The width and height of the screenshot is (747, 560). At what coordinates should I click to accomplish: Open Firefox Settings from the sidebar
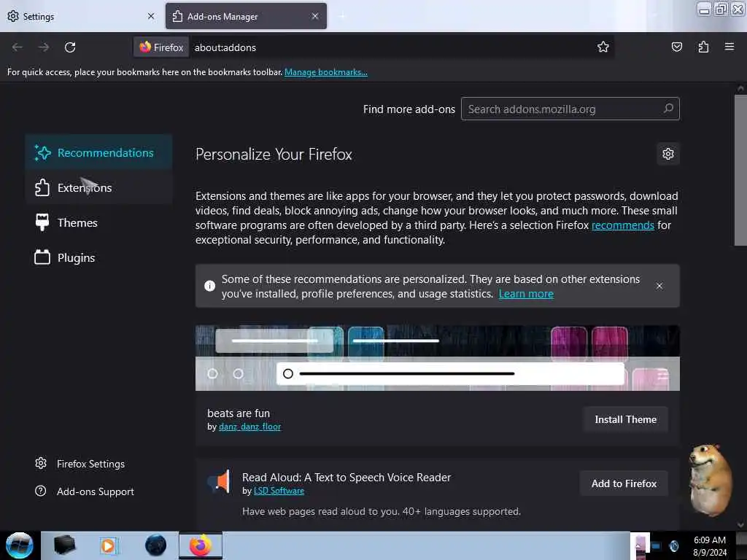80,463
